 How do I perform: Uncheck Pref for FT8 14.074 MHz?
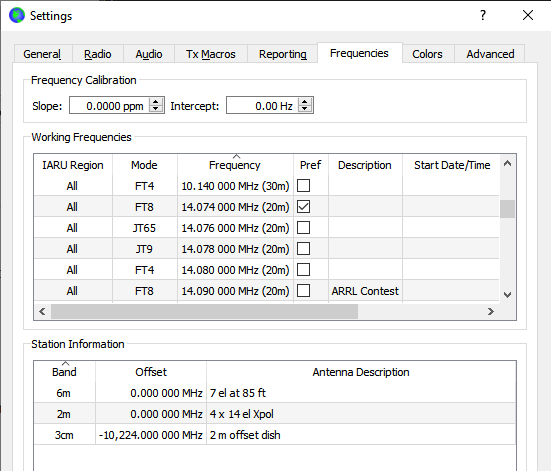click(304, 207)
